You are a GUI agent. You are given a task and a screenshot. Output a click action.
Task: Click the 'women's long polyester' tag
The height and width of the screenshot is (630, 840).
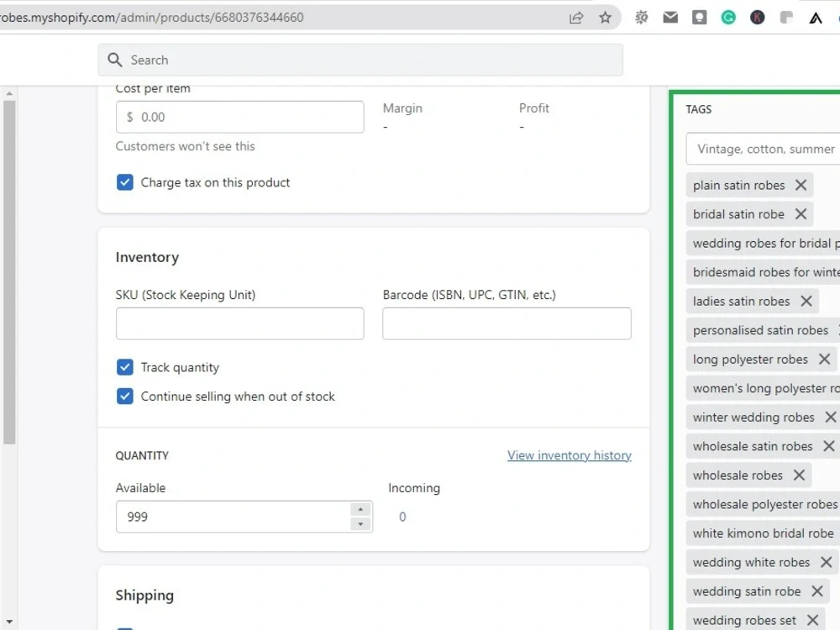click(763, 388)
